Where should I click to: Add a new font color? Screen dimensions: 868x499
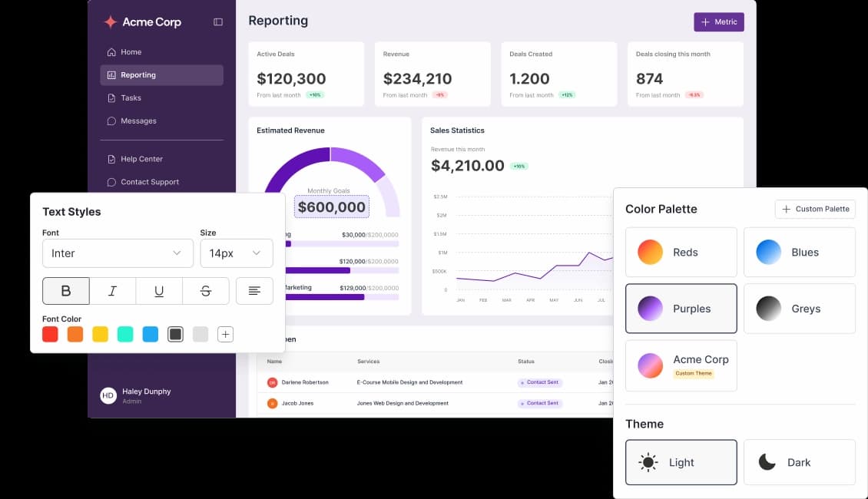225,334
